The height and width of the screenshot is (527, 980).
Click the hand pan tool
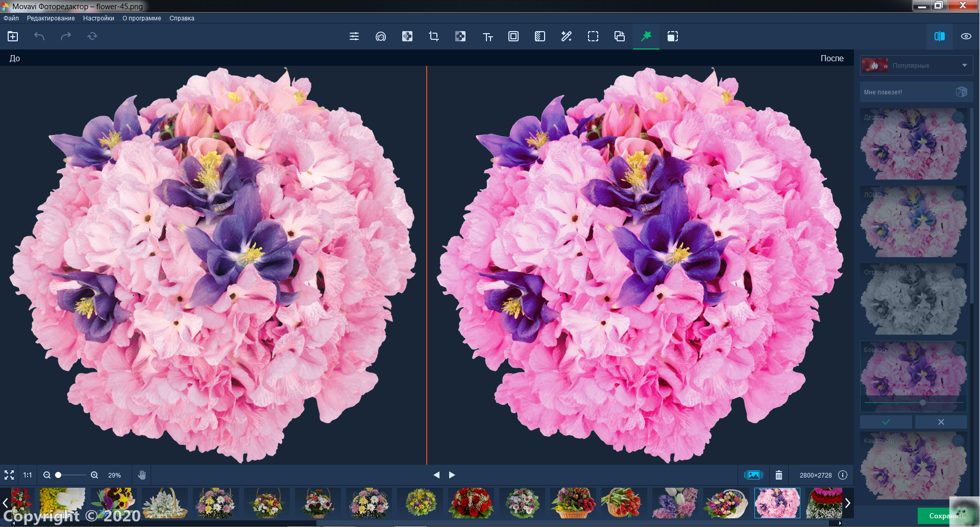tap(142, 475)
